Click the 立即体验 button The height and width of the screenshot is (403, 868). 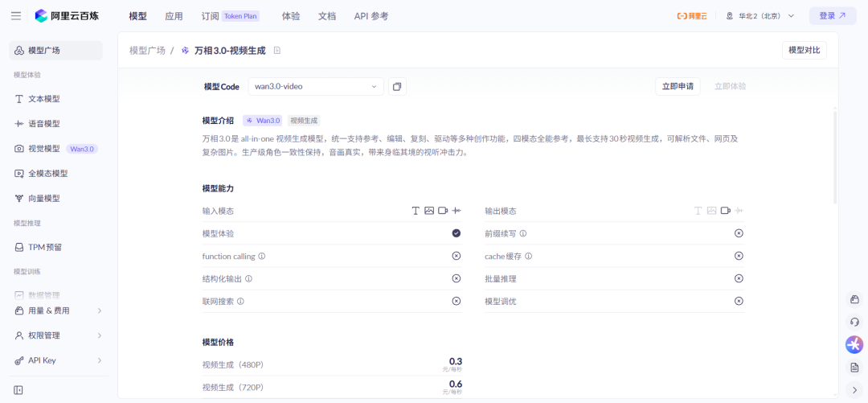coord(730,87)
